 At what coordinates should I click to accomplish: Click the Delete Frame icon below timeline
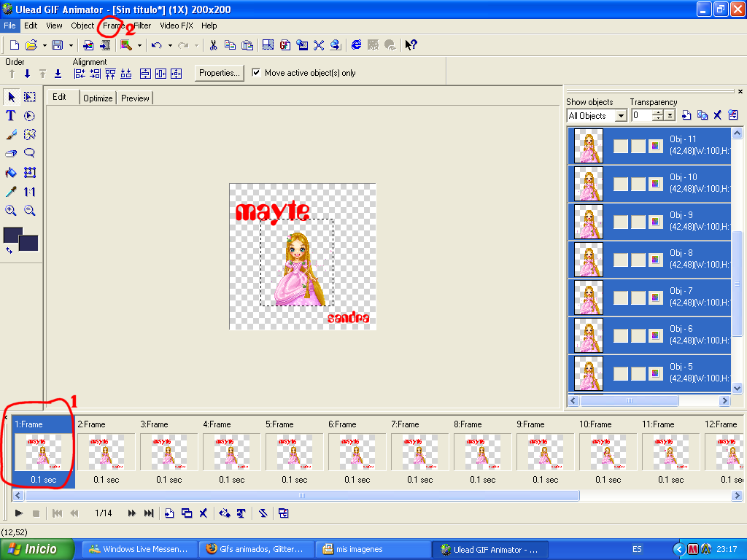(204, 513)
